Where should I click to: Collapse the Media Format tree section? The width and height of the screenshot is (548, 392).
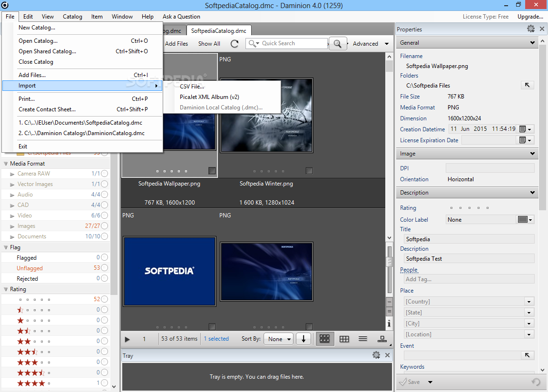(6, 163)
